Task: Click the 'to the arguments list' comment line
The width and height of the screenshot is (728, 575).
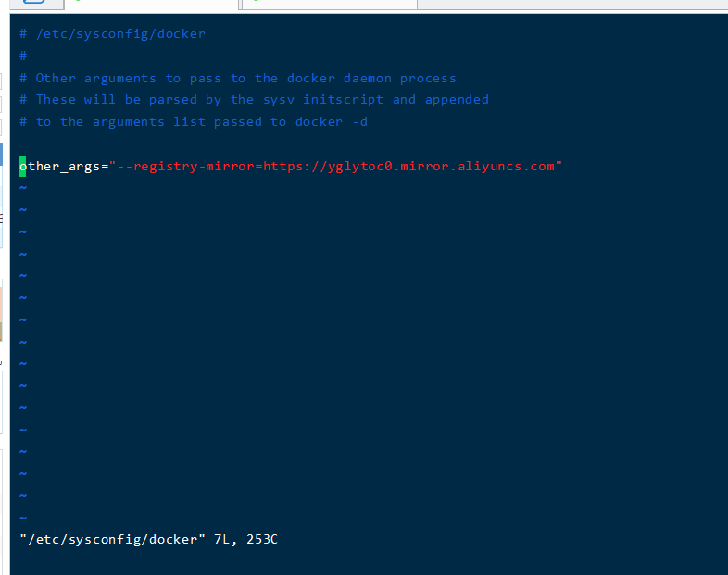Action: pos(194,122)
